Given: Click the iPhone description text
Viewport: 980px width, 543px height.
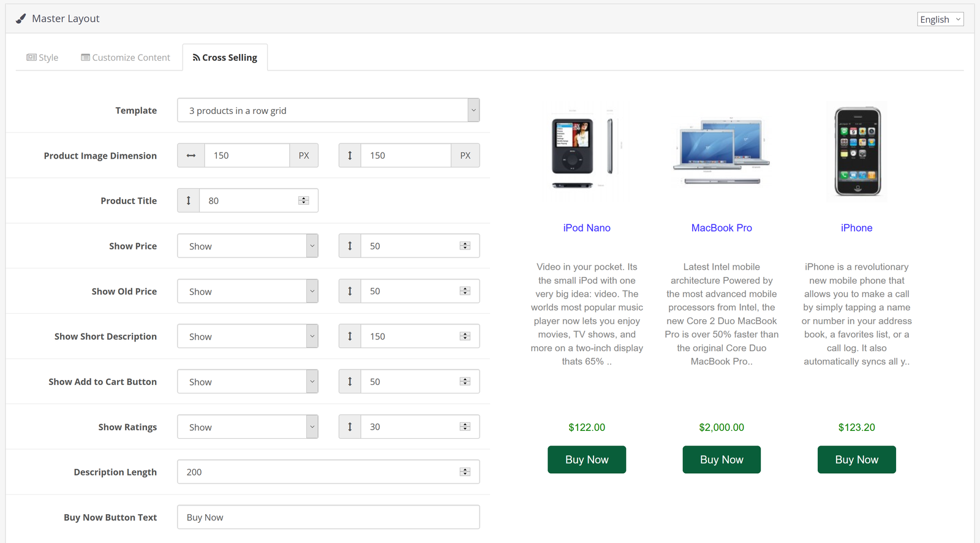Looking at the screenshot, I should (x=856, y=314).
